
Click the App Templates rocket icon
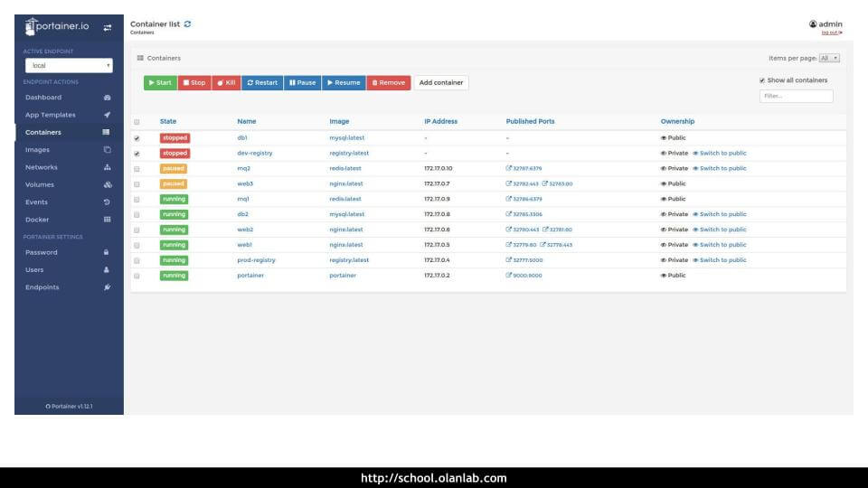(107, 115)
